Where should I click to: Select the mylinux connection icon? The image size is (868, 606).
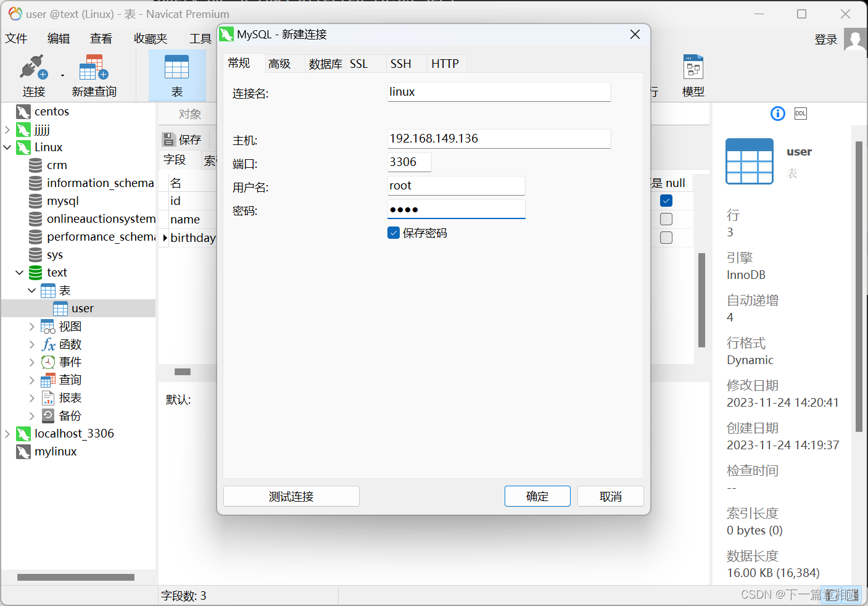(23, 452)
